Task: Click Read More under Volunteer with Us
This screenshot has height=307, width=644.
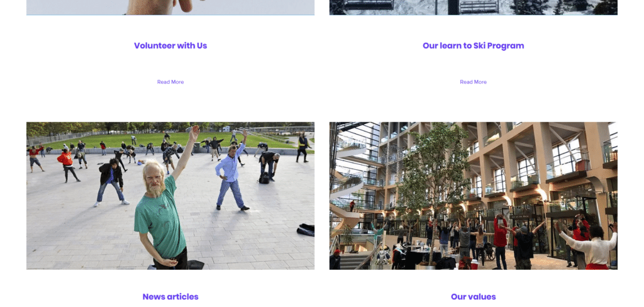Action: [x=170, y=82]
